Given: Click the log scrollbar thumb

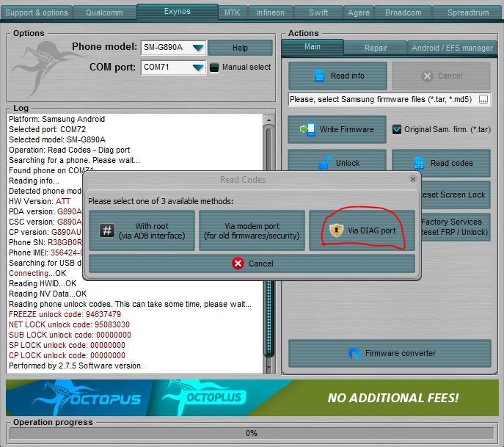Looking at the screenshot, I should pyautogui.click(x=269, y=319).
